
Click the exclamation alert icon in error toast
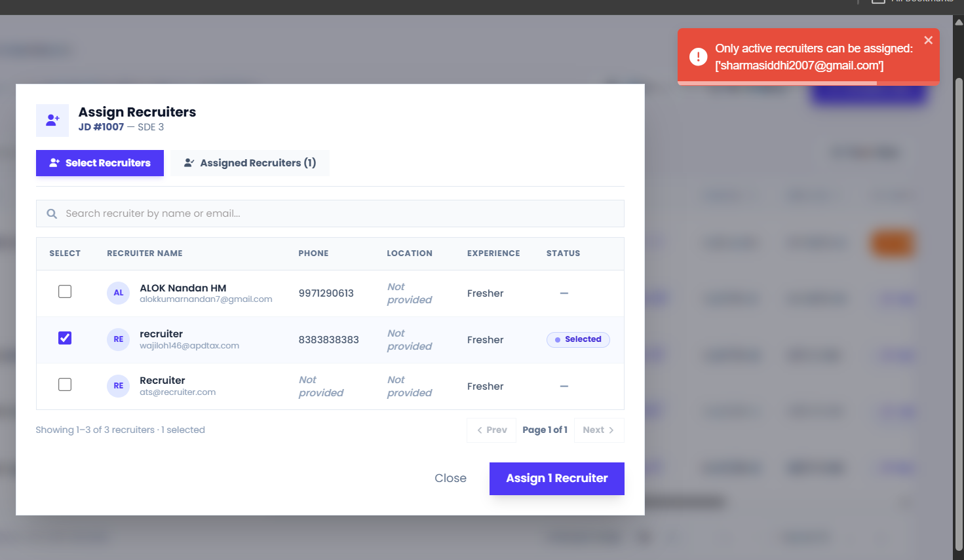tap(698, 57)
